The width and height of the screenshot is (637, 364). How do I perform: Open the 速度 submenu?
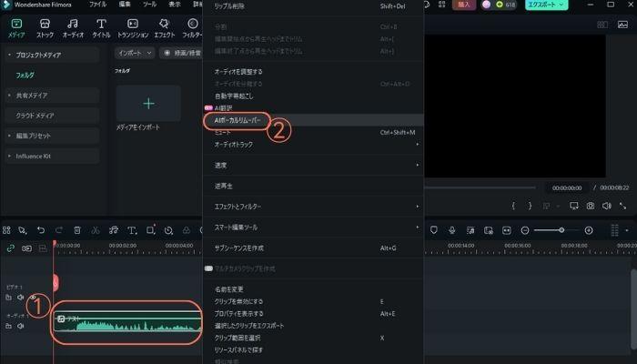coord(313,165)
